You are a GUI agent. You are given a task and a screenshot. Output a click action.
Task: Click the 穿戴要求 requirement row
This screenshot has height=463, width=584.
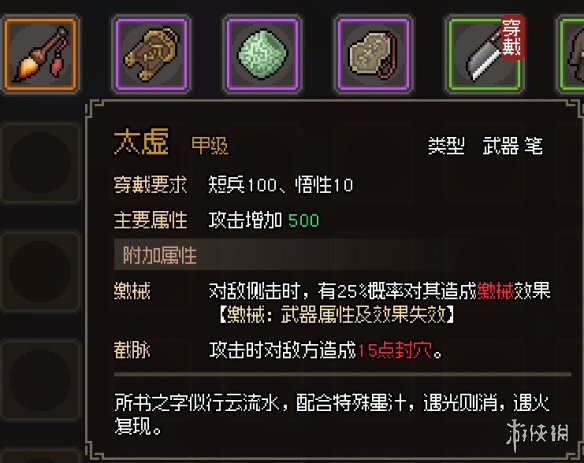[x=234, y=185]
